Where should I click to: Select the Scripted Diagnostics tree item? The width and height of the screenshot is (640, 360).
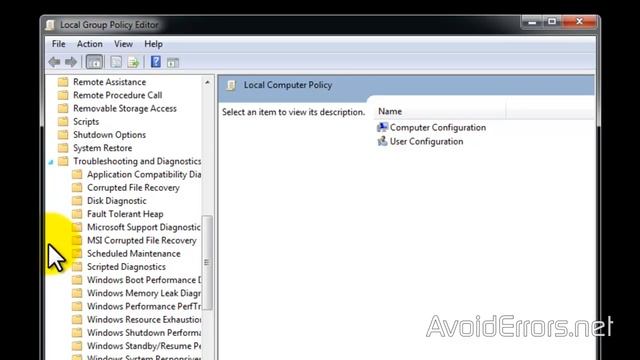(126, 267)
